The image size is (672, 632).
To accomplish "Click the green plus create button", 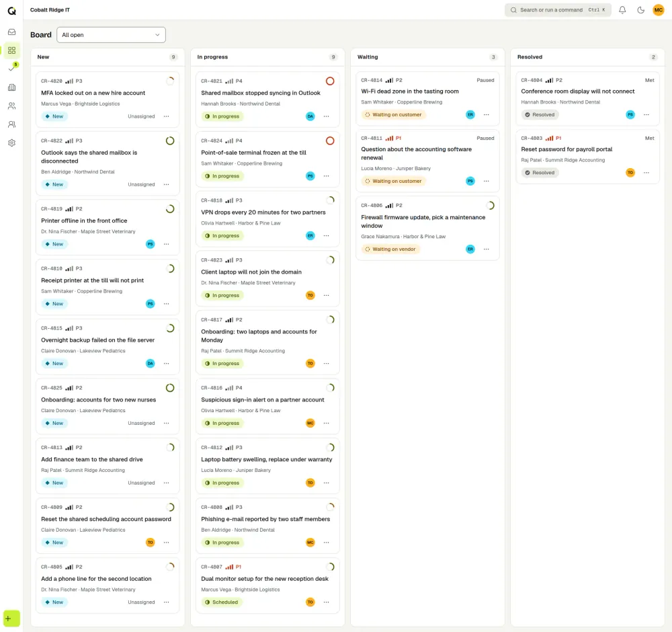I will [x=11, y=619].
